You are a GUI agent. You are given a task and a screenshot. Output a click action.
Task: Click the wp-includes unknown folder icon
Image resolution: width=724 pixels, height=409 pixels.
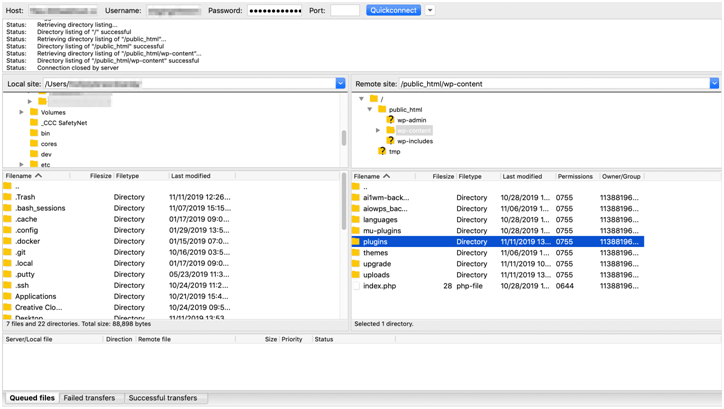(390, 141)
